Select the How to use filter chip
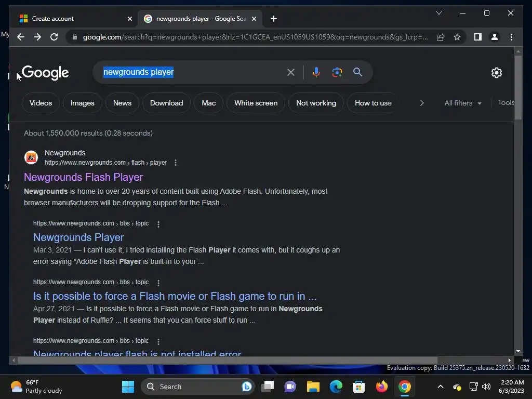 [373, 103]
